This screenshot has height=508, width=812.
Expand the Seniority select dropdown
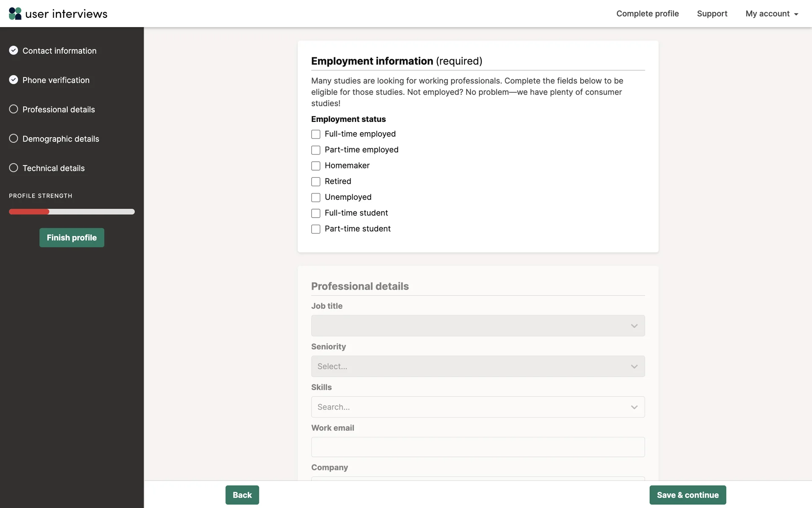click(477, 366)
